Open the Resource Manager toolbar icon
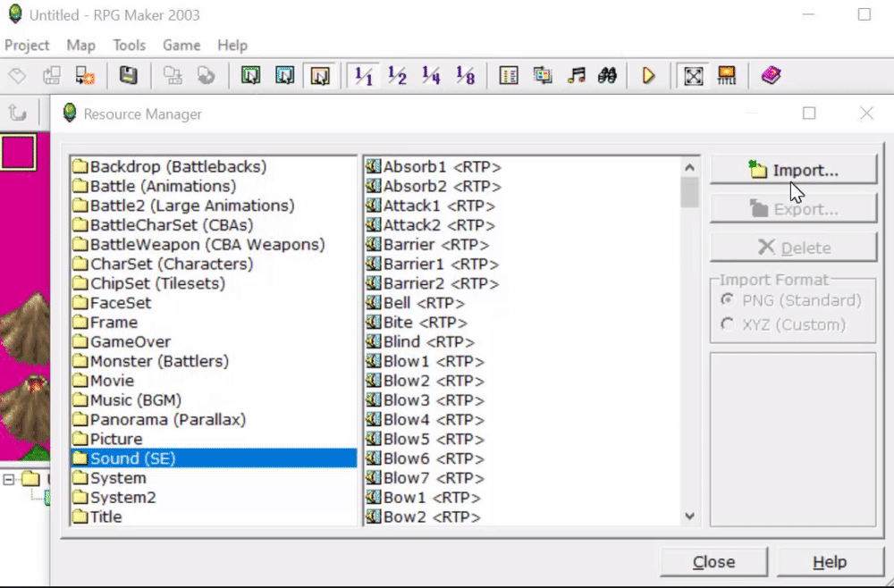894x588 pixels. 543,76
